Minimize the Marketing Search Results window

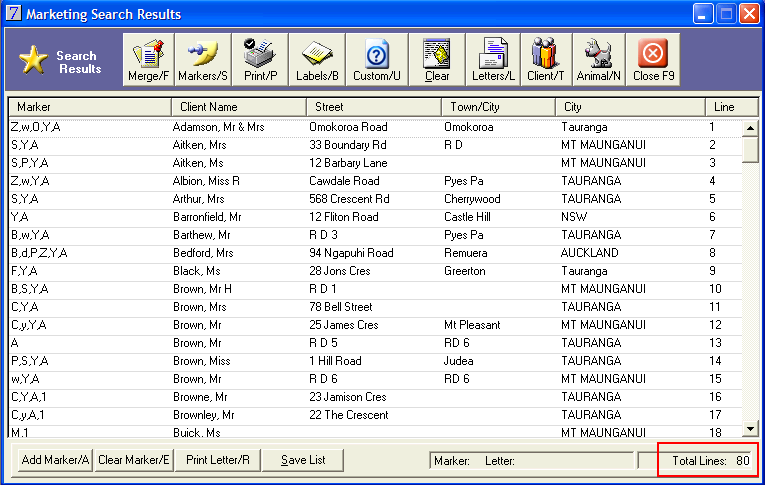click(x=703, y=14)
